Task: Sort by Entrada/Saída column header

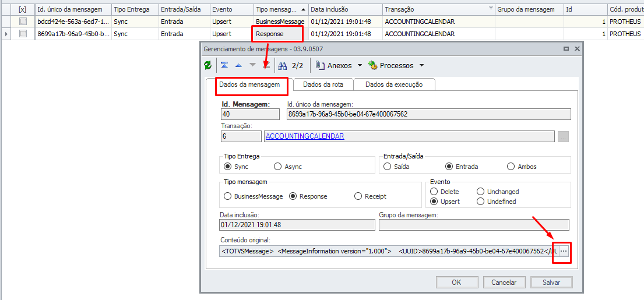Action: point(184,9)
